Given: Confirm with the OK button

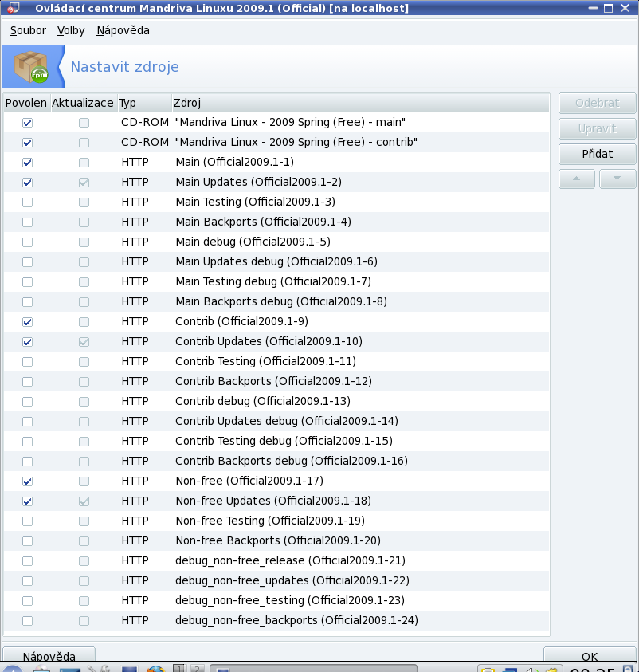Looking at the screenshot, I should coord(590,656).
